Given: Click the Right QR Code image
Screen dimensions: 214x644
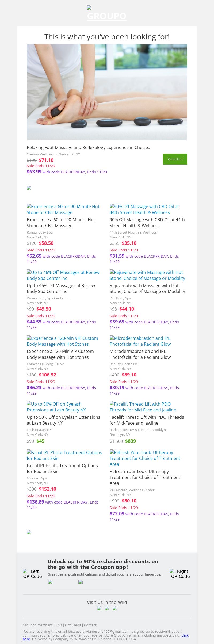Looking at the screenshot, I should click(180, 574).
